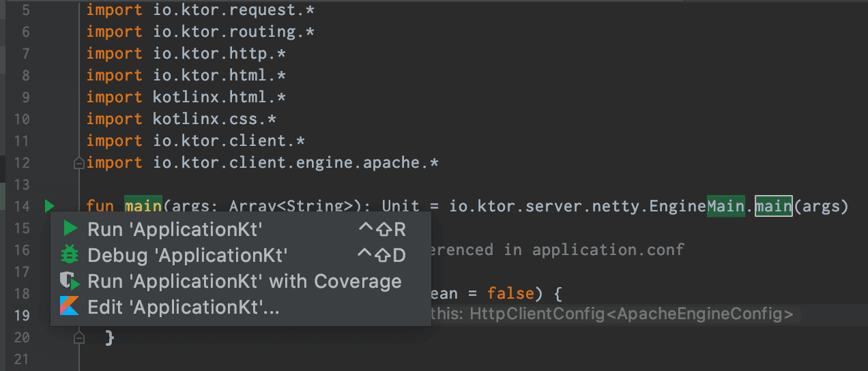
Task: Click line number 13 in the gutter
Action: coord(22,185)
